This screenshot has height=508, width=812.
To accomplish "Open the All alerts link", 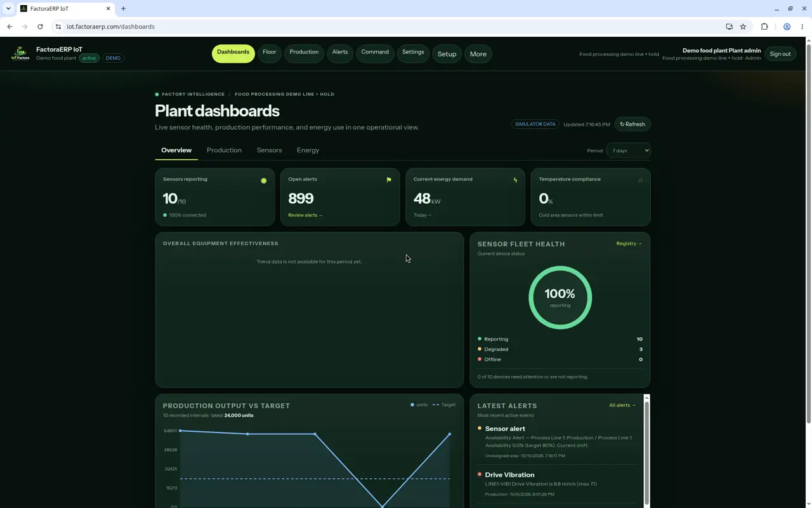I will coord(622,405).
